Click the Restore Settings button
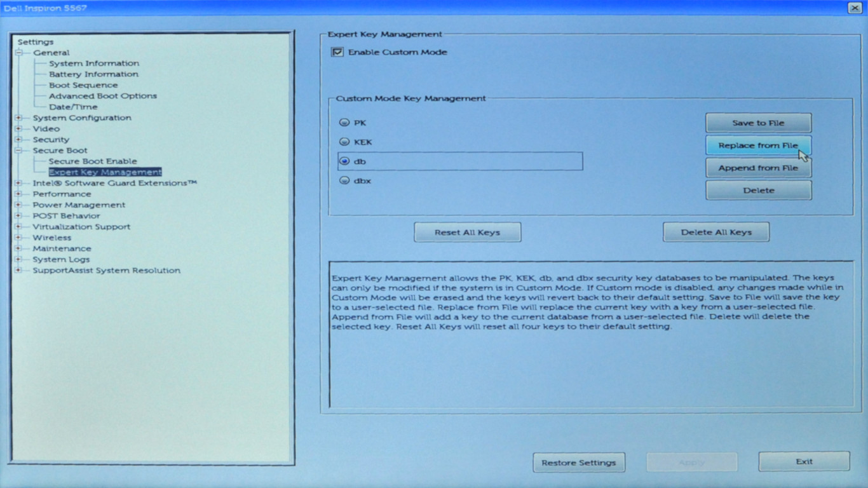 point(578,463)
